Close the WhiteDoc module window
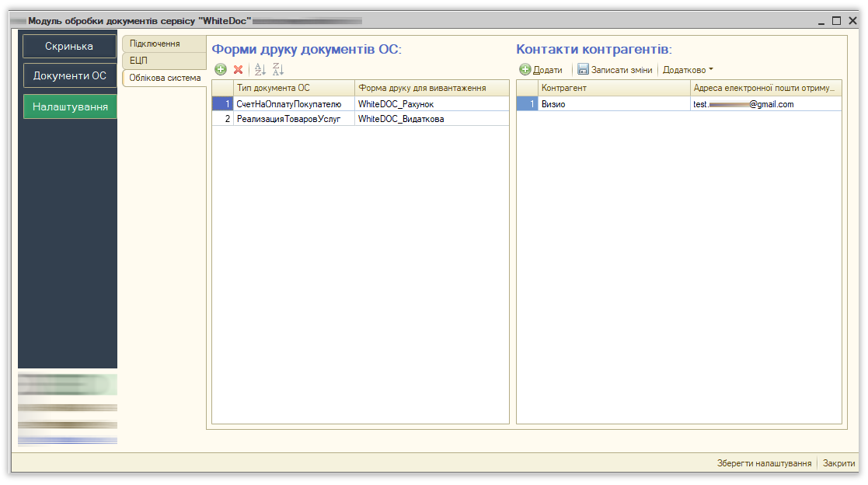Screen dimensions: 868x485 (852, 21)
